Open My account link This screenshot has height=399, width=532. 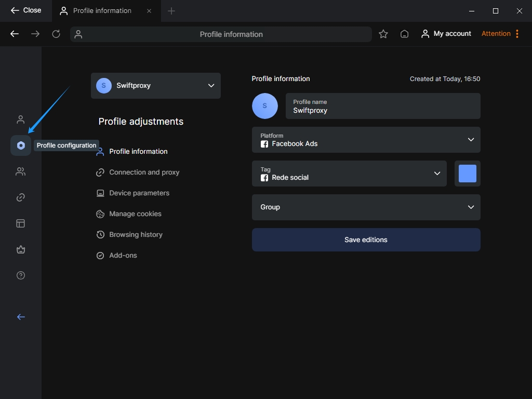click(446, 34)
